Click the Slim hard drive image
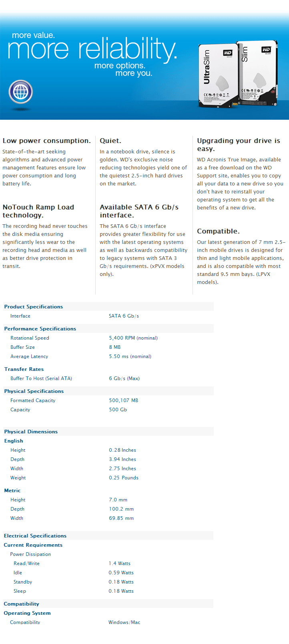The image size is (289, 644). tap(257, 72)
